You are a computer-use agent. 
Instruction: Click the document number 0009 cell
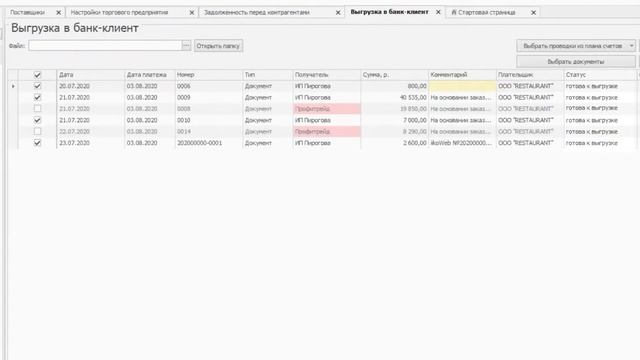coord(209,98)
